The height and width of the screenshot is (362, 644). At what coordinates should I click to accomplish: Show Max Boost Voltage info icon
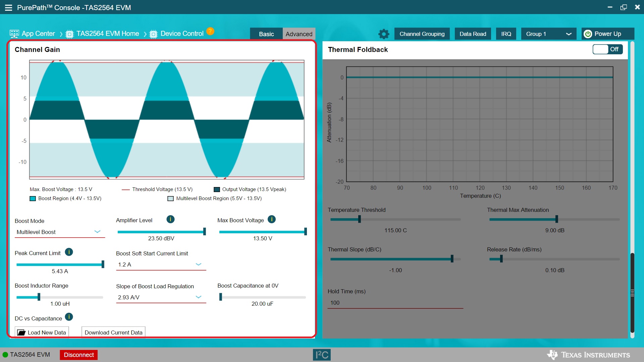point(272,220)
